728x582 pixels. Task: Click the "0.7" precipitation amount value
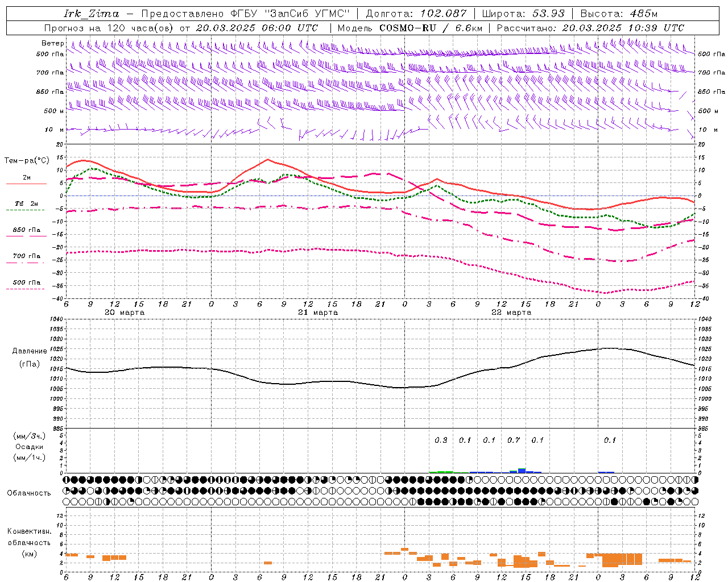pos(514,440)
